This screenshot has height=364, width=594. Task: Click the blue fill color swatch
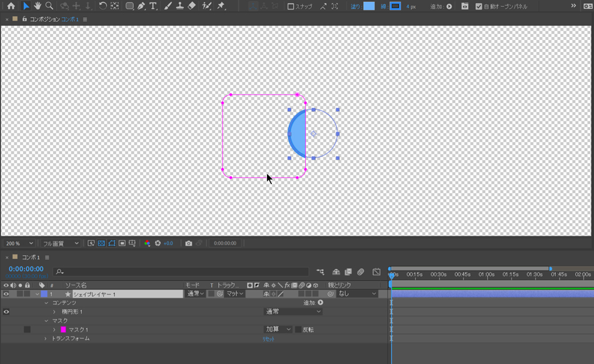pyautogui.click(x=369, y=6)
